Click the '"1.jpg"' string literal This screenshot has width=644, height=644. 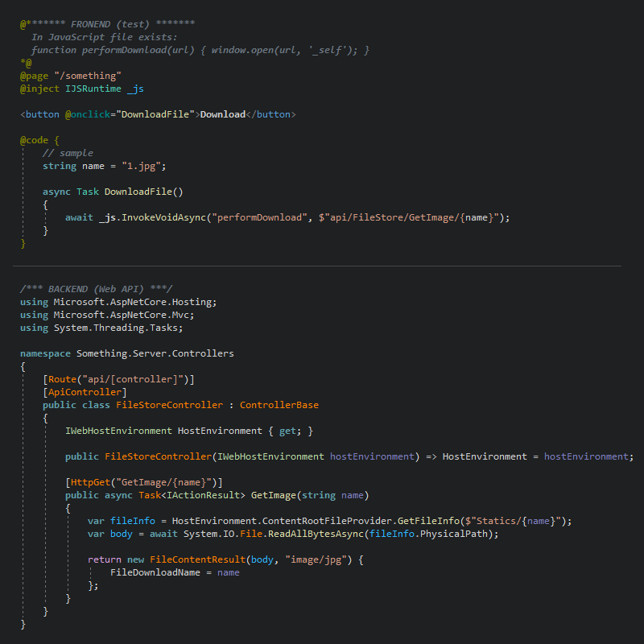[x=141, y=167]
